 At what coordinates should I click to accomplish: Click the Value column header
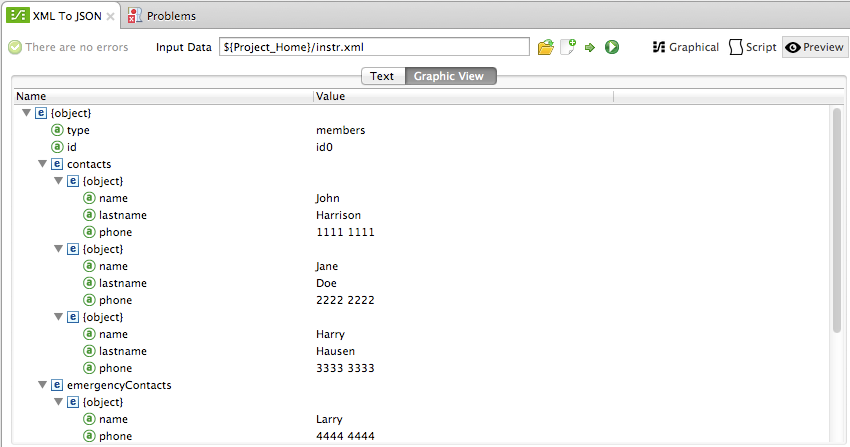point(463,96)
